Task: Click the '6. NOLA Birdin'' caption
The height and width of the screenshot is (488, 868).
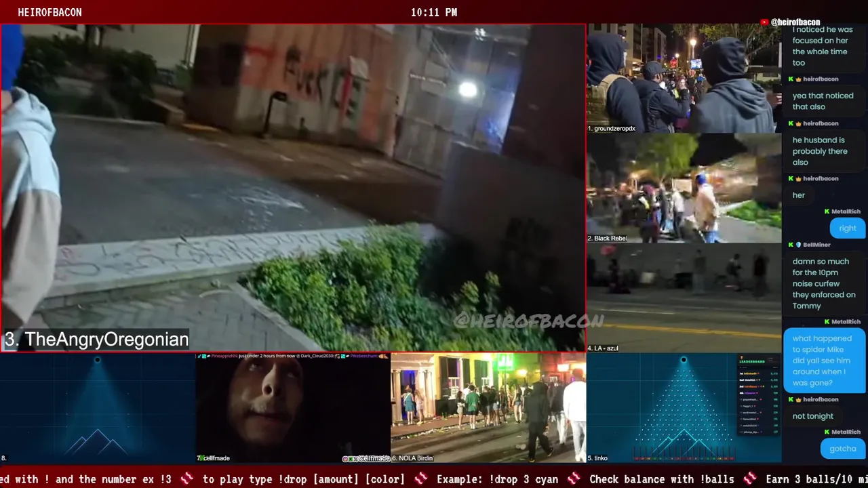Action: [412, 459]
